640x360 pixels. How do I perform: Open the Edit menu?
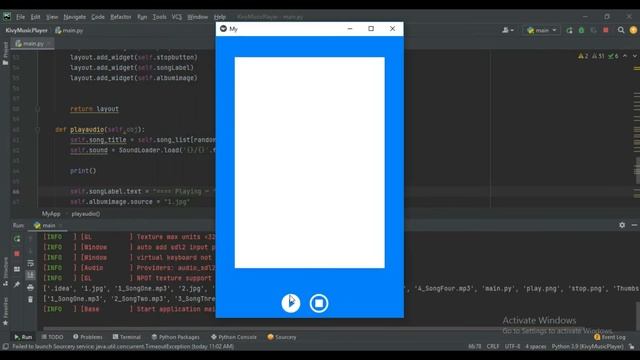point(36,17)
